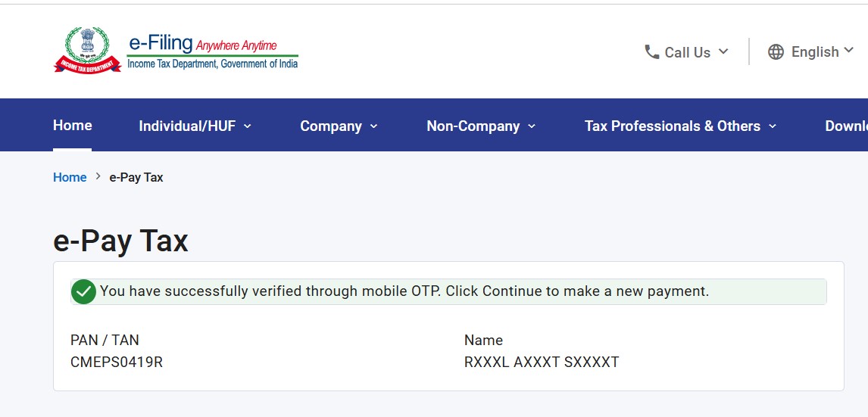868x417 pixels.
Task: Open the Company menu item
Action: point(331,126)
